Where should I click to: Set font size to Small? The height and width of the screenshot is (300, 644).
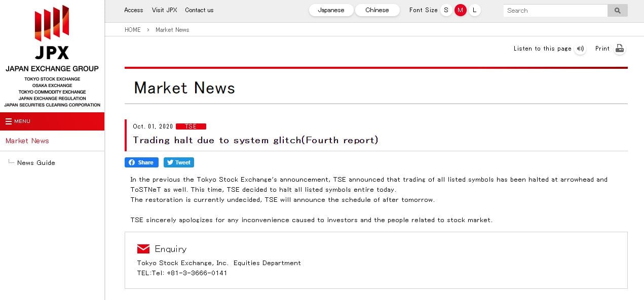(x=446, y=10)
